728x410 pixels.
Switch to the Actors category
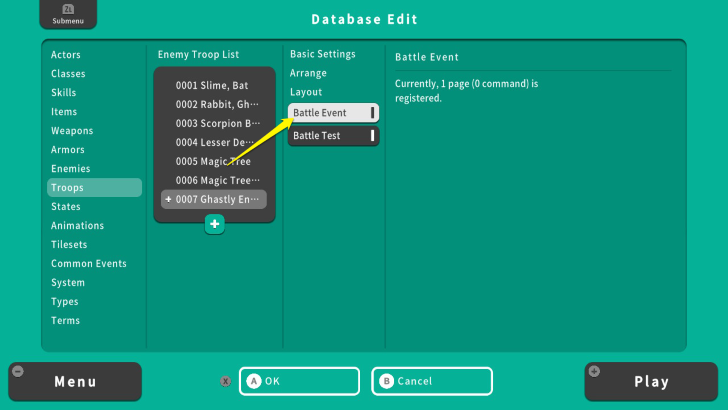[66, 55]
